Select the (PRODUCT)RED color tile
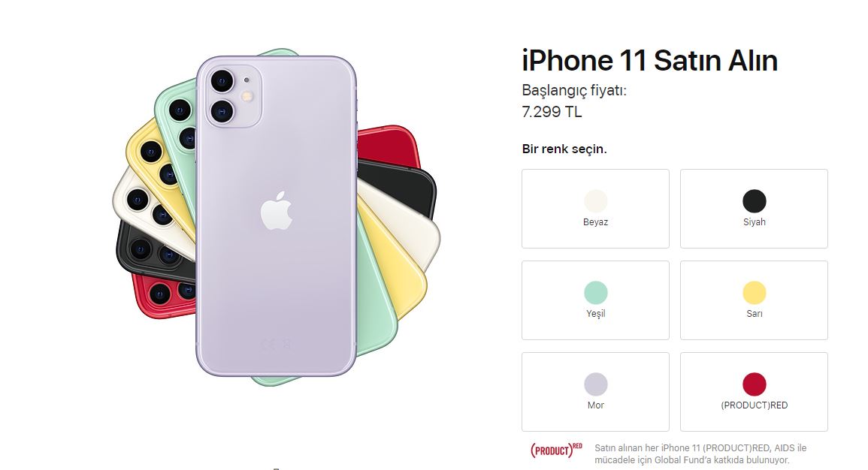868x470 pixels. 754,392
